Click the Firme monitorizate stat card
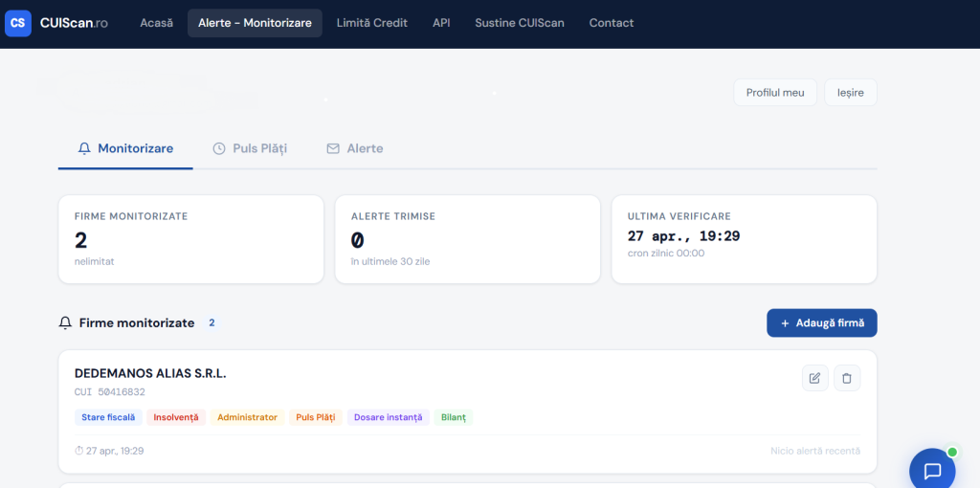980x488 pixels. point(191,239)
